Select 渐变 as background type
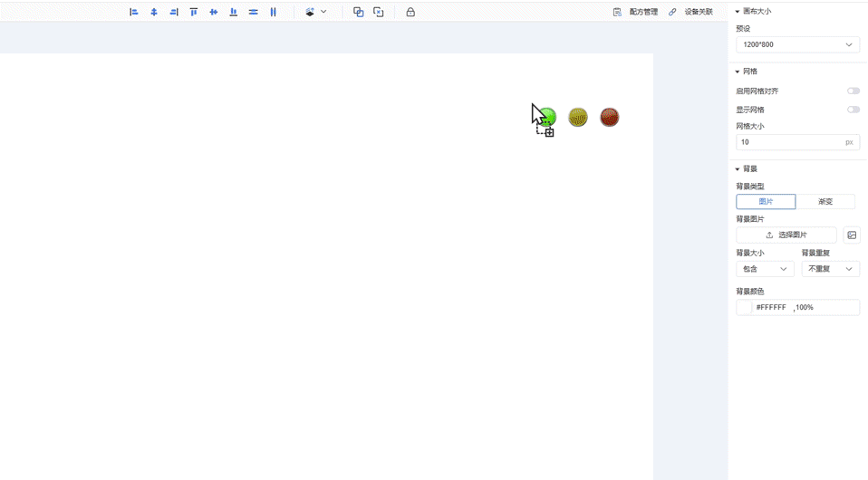868x480 pixels. tap(825, 202)
